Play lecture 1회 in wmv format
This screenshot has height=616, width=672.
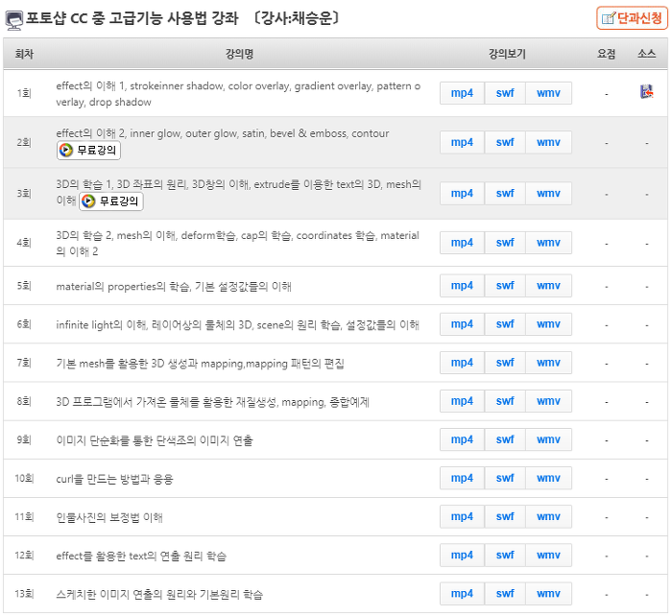click(548, 93)
